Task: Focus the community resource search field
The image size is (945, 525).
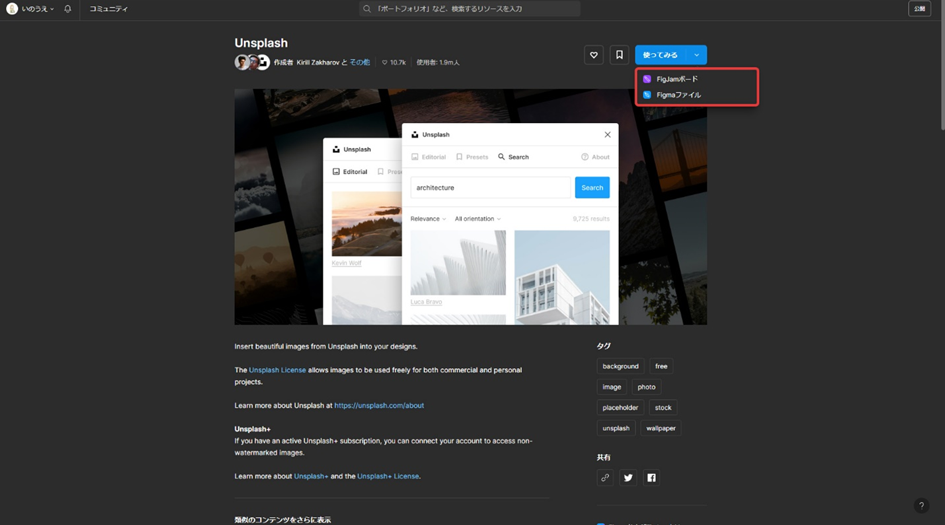Action: (x=469, y=9)
